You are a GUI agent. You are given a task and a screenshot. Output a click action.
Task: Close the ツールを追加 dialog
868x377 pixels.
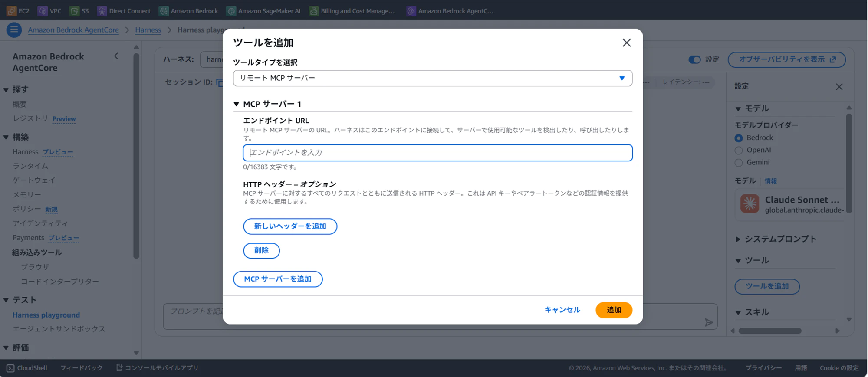click(626, 43)
